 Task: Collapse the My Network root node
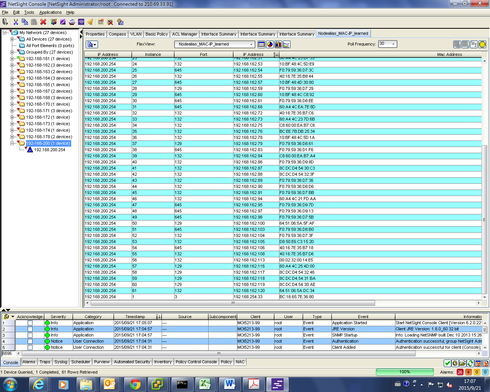[5, 33]
